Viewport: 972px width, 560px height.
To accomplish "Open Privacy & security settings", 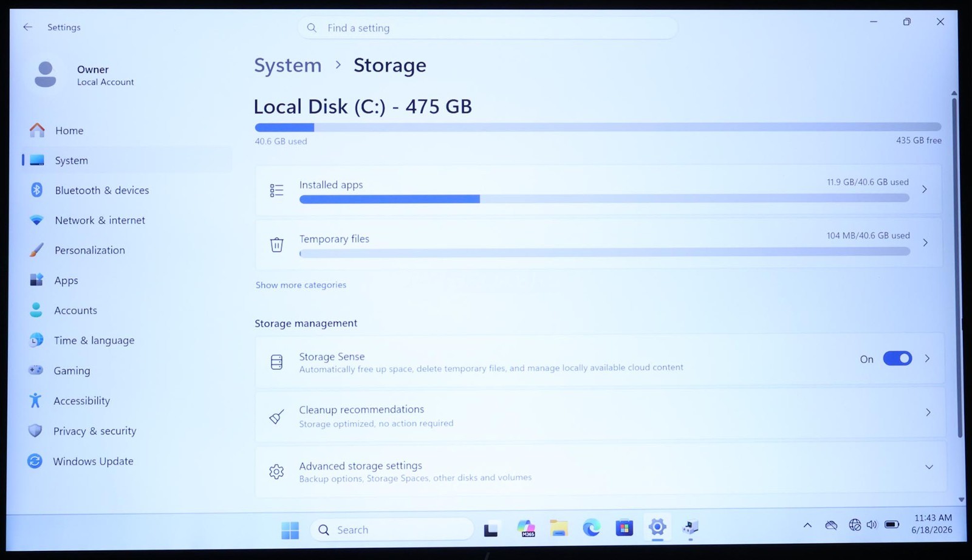I will point(95,431).
